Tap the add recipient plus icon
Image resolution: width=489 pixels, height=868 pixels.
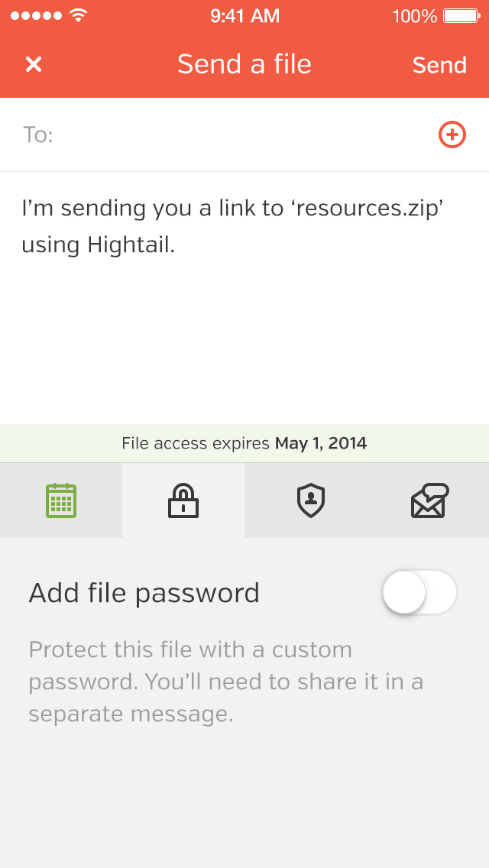click(x=452, y=135)
